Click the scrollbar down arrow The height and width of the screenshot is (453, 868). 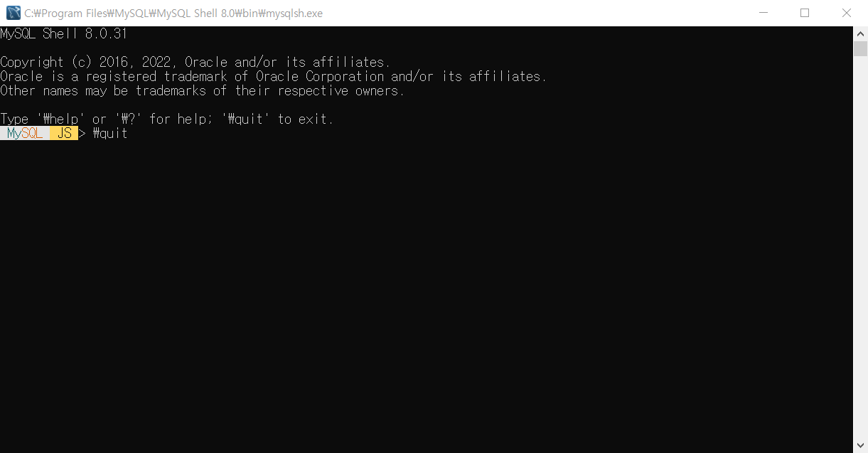pos(860,445)
